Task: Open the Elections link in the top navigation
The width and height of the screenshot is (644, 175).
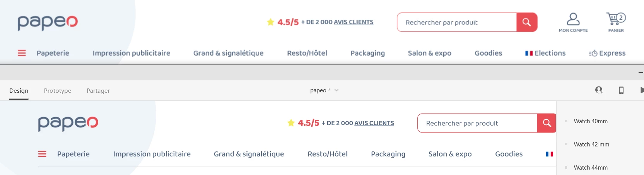Action: tap(550, 53)
